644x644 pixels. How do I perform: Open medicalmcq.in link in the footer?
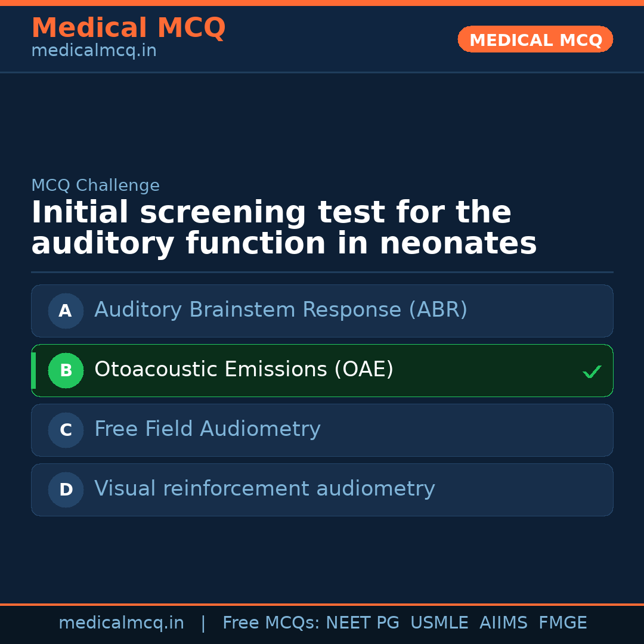pos(121,623)
